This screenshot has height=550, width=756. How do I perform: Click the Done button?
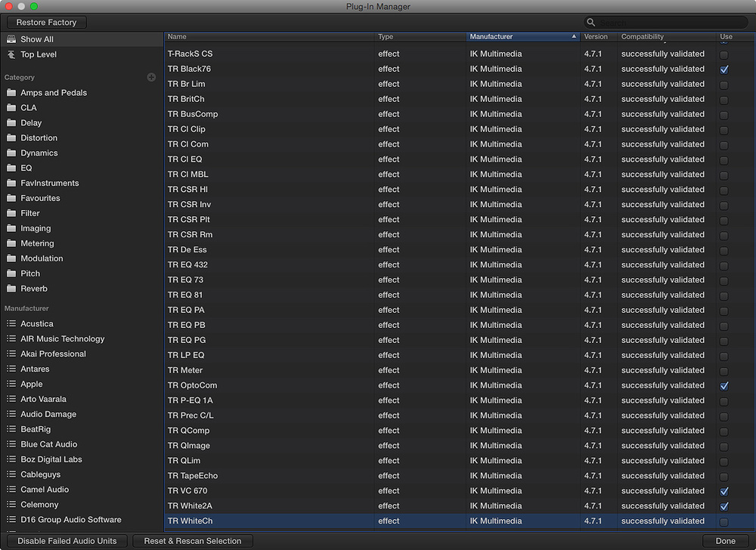tap(725, 541)
